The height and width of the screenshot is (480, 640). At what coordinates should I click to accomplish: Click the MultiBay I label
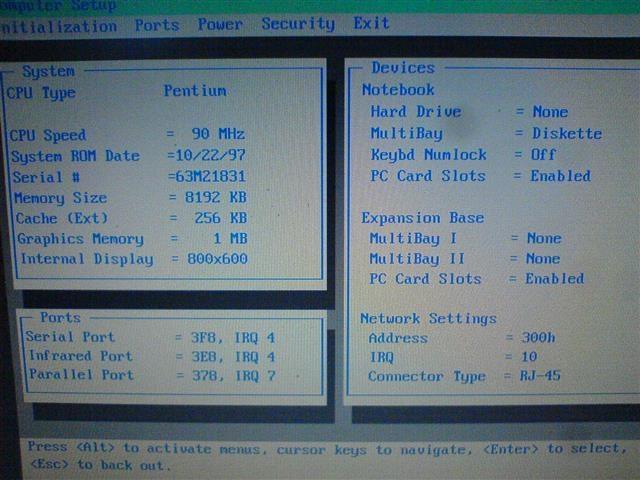click(x=413, y=238)
